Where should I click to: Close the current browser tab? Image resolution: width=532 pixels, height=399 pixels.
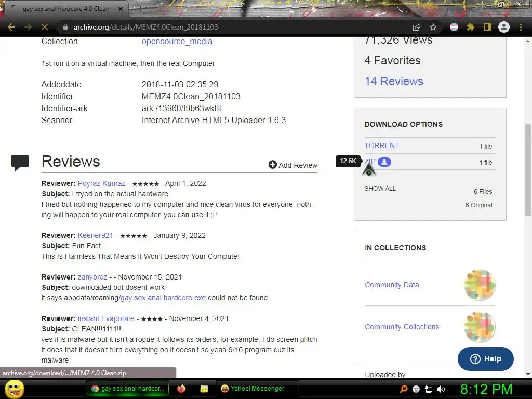coord(121,9)
